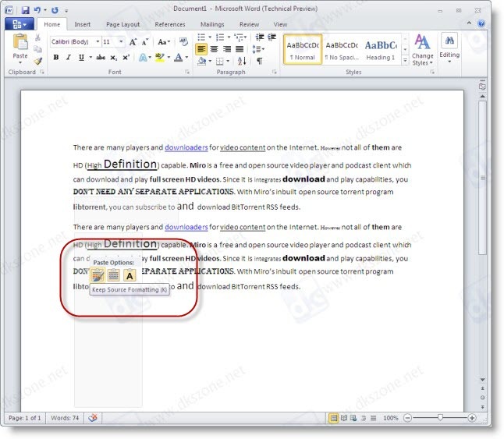Switch to Web Layout view
Image resolution: width=504 pixels, height=439 pixels.
(x=353, y=418)
